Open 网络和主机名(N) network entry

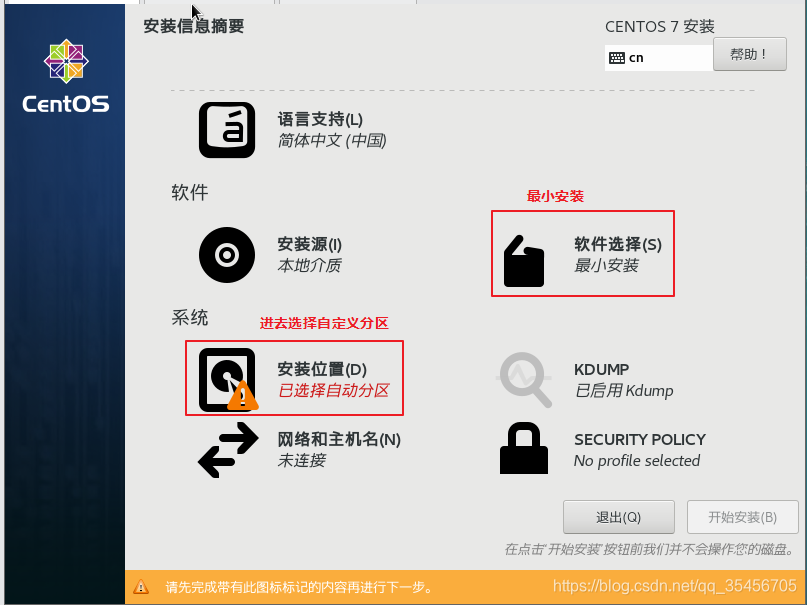tap(339, 450)
